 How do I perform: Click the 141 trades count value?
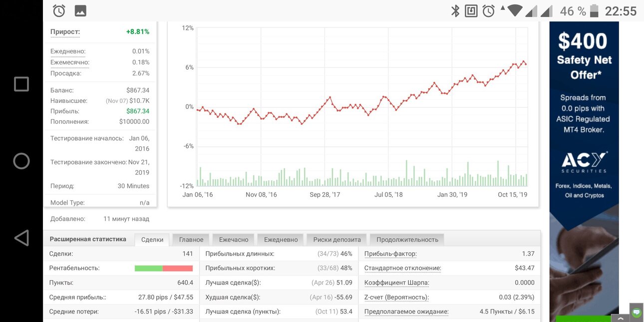click(188, 254)
